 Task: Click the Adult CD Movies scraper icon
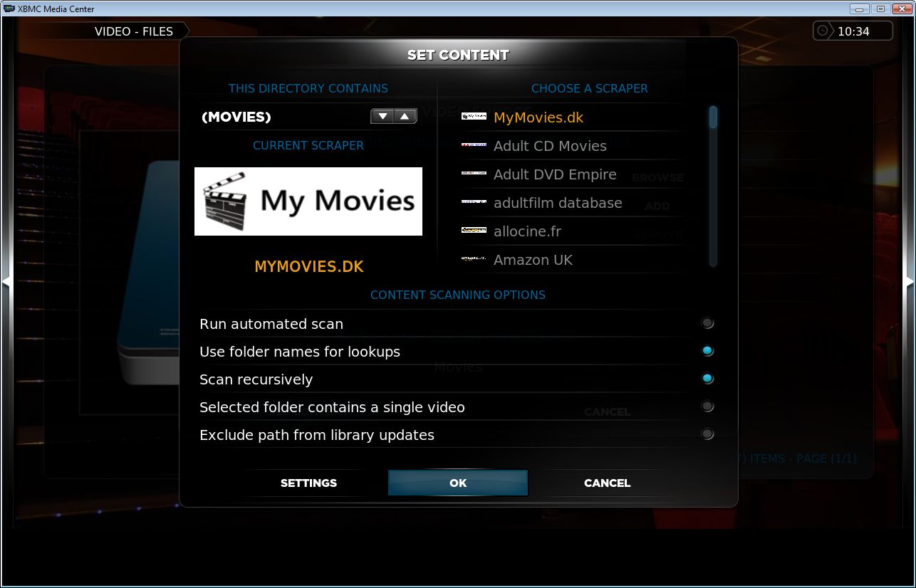tap(473, 145)
